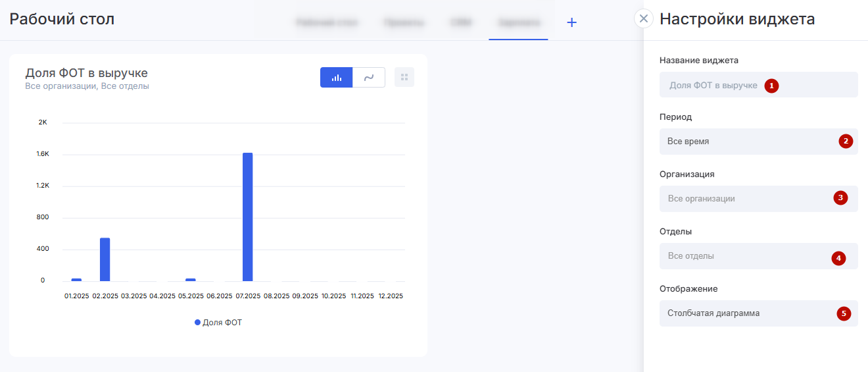Click the blue Доля ФОТ legend marker

pos(197,323)
